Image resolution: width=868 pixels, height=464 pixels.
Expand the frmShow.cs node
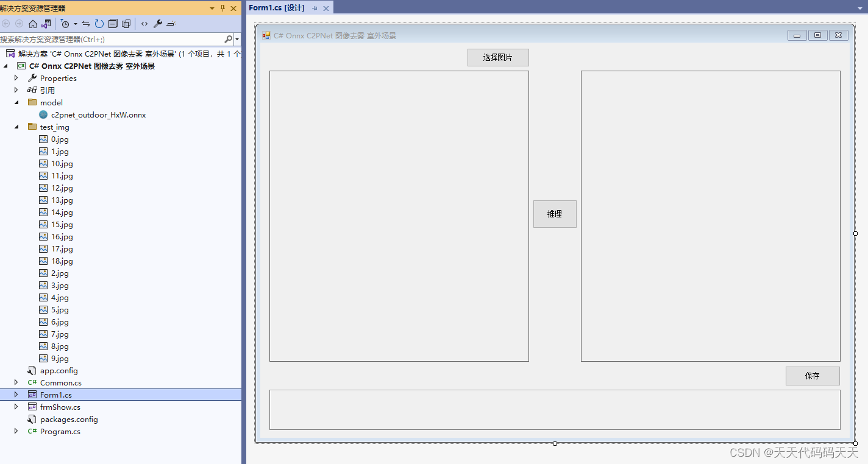pyautogui.click(x=16, y=407)
